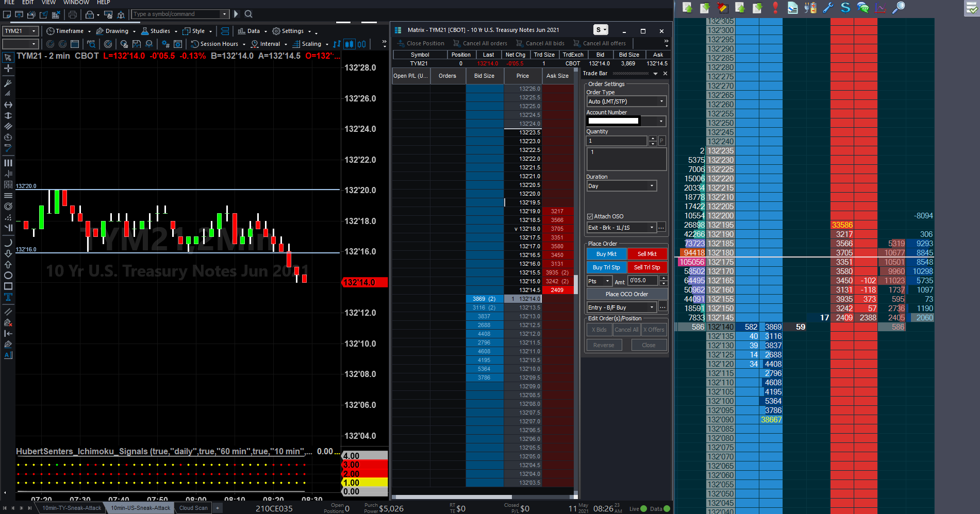Image resolution: width=980 pixels, height=514 pixels.
Task: Click the checklist icon at top right
Action: pyautogui.click(x=972, y=7)
